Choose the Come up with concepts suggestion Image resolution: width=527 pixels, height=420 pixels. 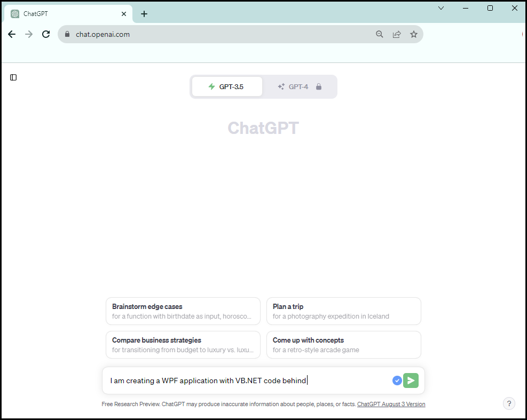coord(343,345)
